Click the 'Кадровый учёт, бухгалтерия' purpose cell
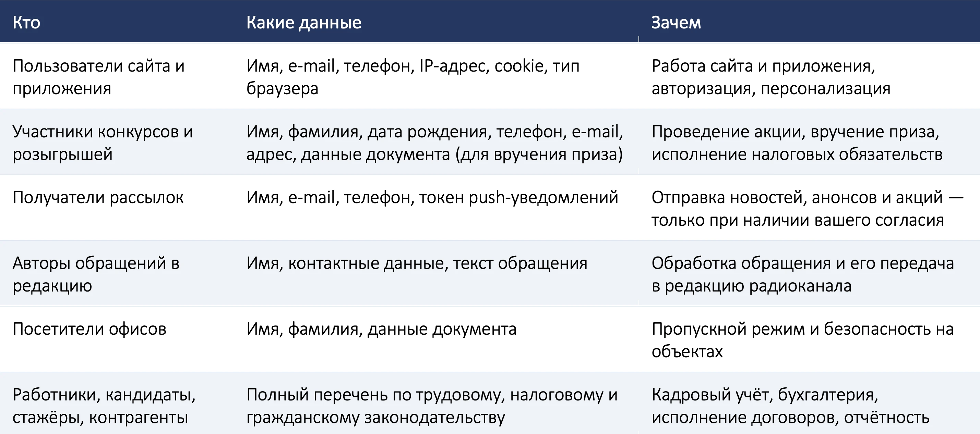Viewport: 980px width, 434px height. [x=809, y=404]
